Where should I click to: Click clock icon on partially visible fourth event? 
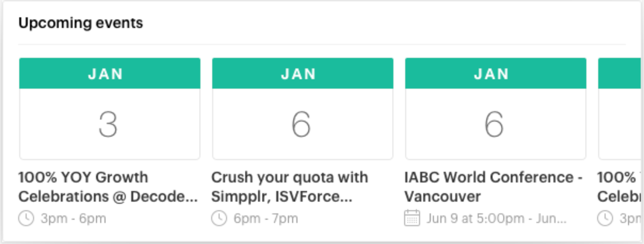pos(605,218)
